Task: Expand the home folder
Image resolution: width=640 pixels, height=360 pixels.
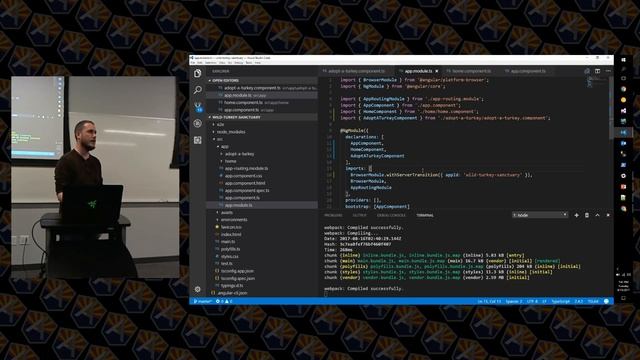Action: 229,161
